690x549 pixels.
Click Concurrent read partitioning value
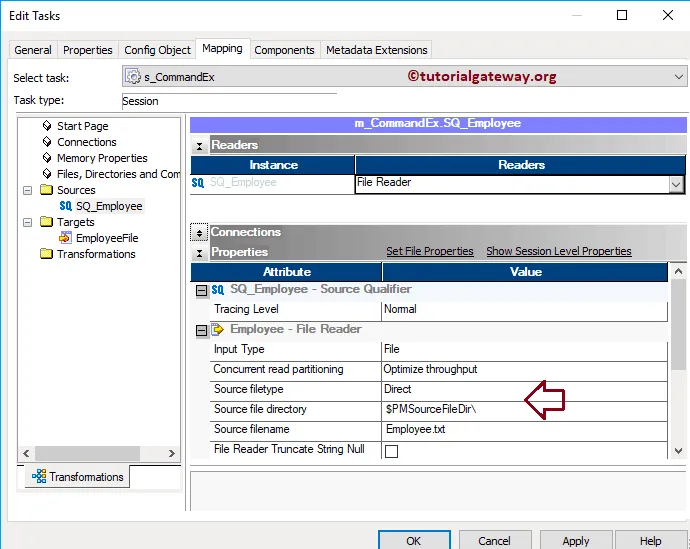point(524,369)
